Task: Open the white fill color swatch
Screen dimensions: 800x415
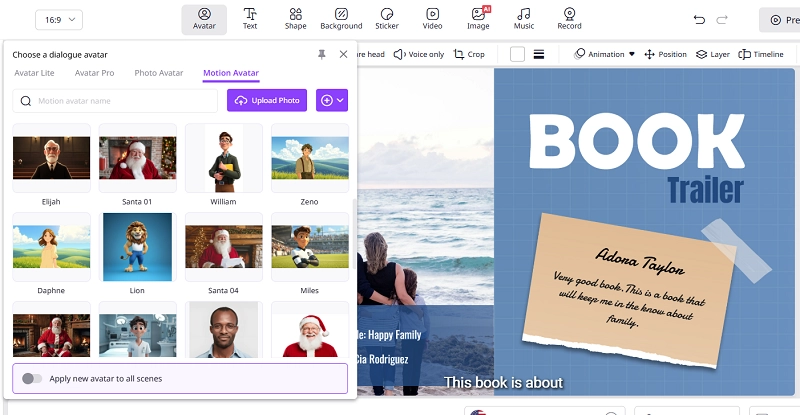Action: 517,54
